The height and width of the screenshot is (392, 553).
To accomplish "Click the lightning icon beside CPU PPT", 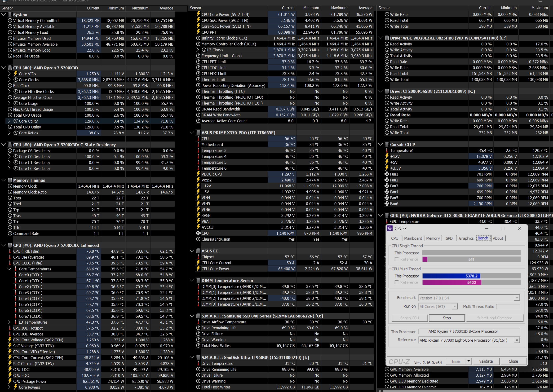I will tap(198, 32).
